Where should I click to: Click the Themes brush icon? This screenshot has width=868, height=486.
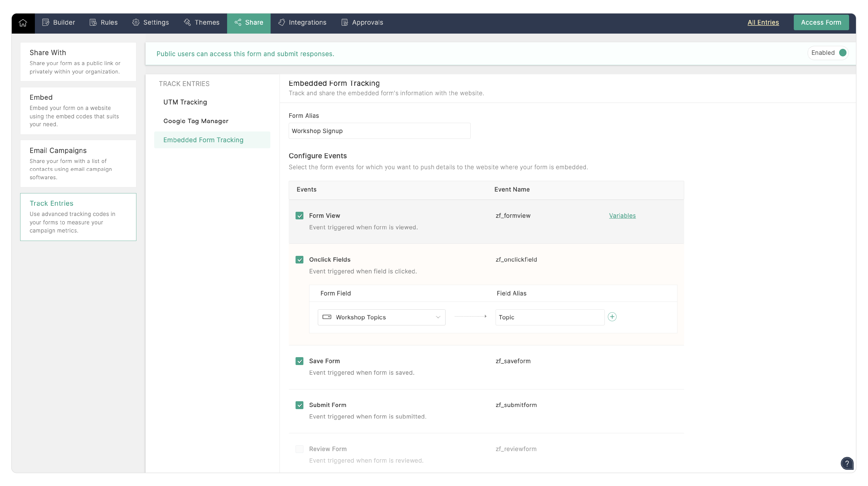(187, 23)
